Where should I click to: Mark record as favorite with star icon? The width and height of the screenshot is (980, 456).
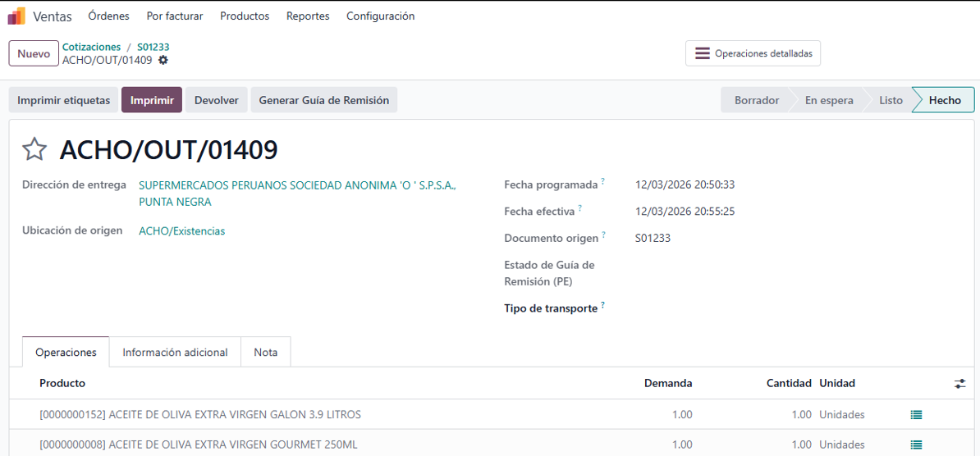click(x=34, y=149)
